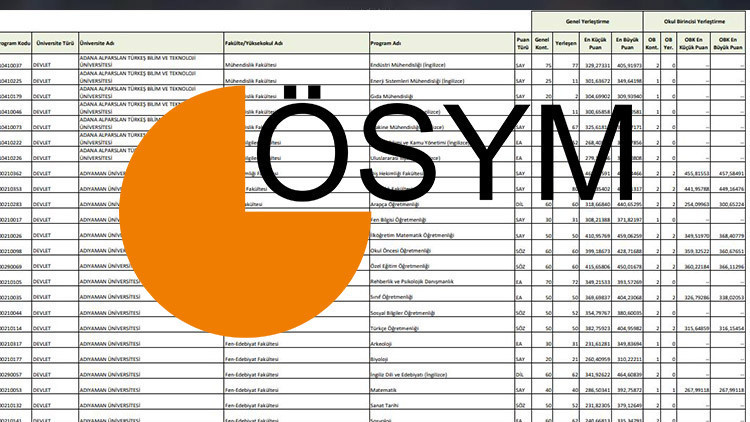
Task: Click the Türkçe Öğretmenliği program cell
Action: click(397, 328)
